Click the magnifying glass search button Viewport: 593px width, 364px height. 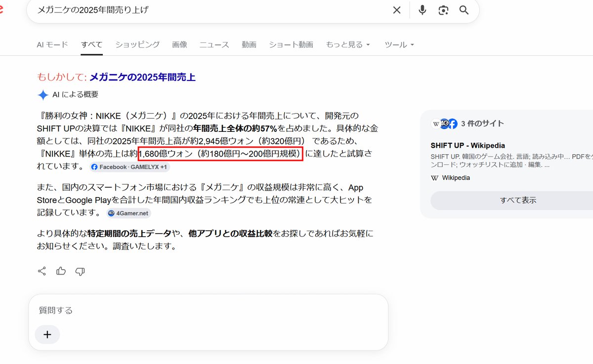464,10
